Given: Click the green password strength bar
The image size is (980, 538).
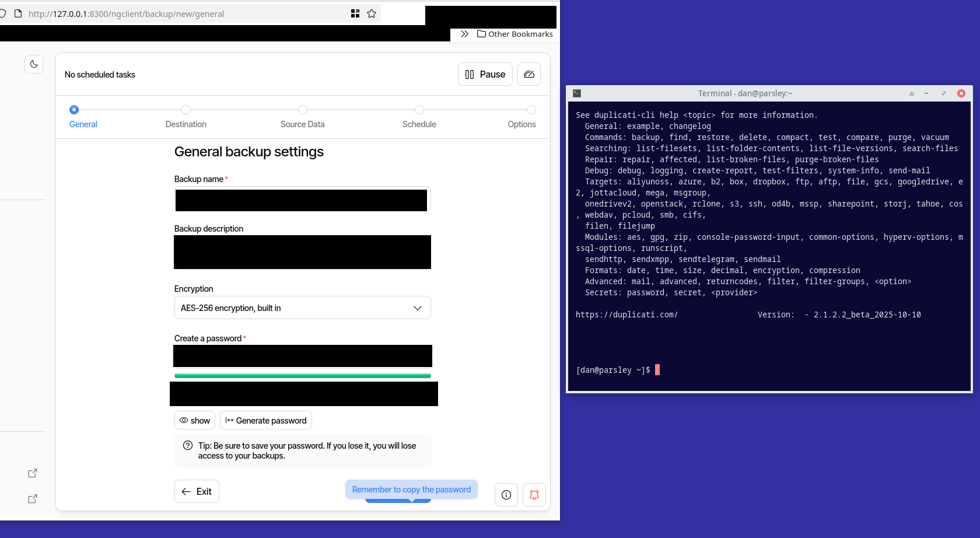Looking at the screenshot, I should (302, 376).
